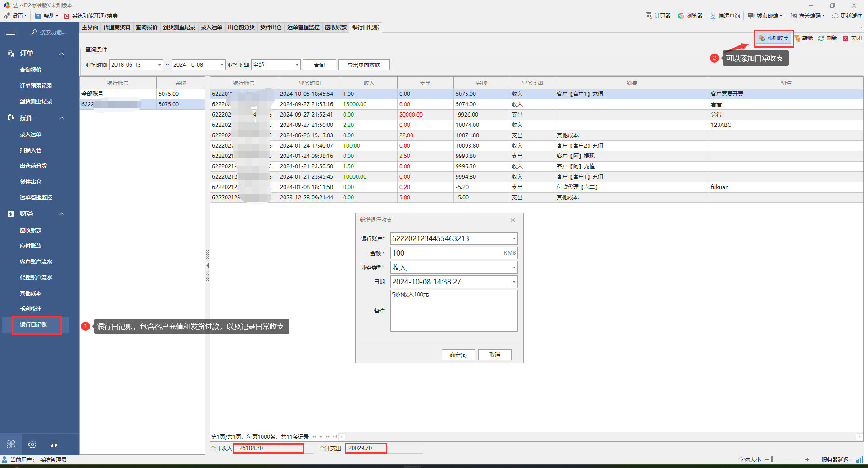This screenshot has height=468, width=868.
Task: Open 客户账户流水 in the sidebar
Action: click(36, 262)
